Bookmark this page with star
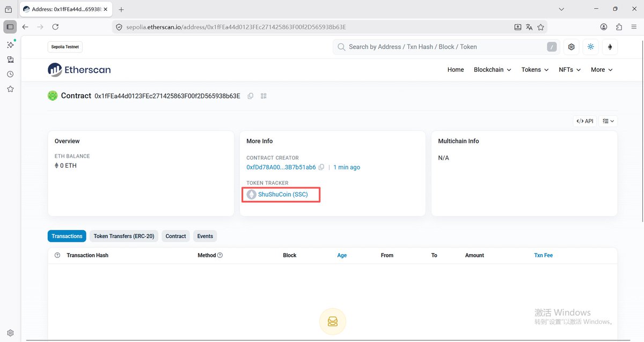The width and height of the screenshot is (644, 342). pos(541,27)
